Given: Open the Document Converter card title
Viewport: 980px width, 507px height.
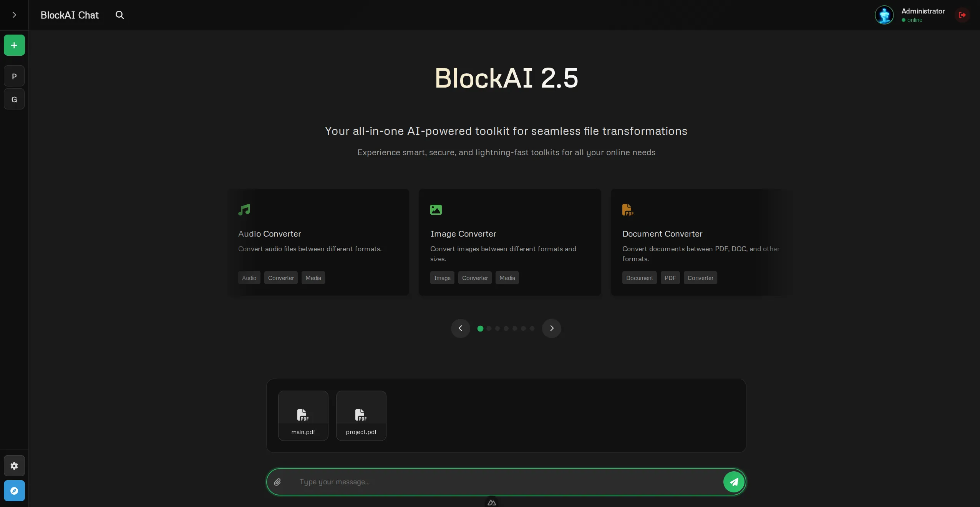Looking at the screenshot, I should click(x=662, y=234).
